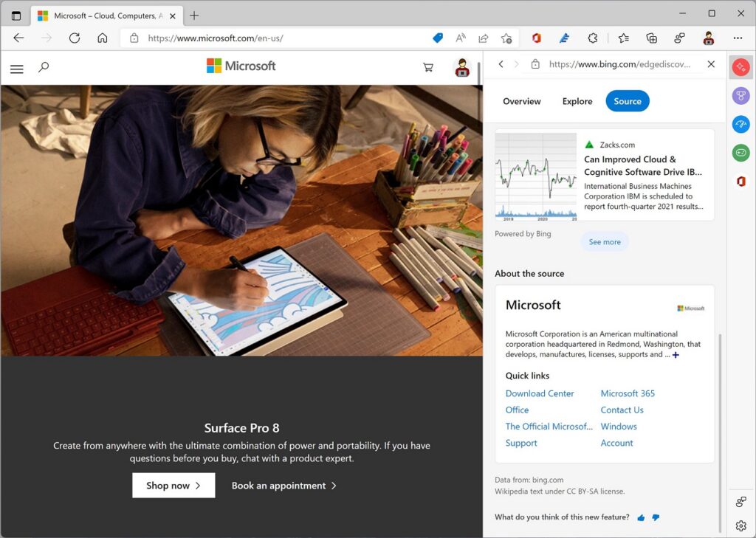Start Read aloud from the address bar
This screenshot has height=538, width=756.
pos(459,38)
